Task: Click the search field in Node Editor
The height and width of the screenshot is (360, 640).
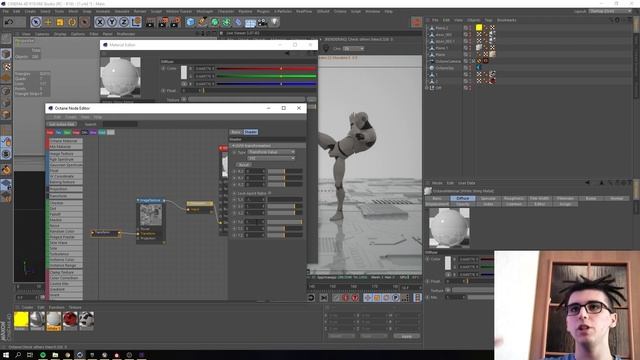Action: click(120, 124)
